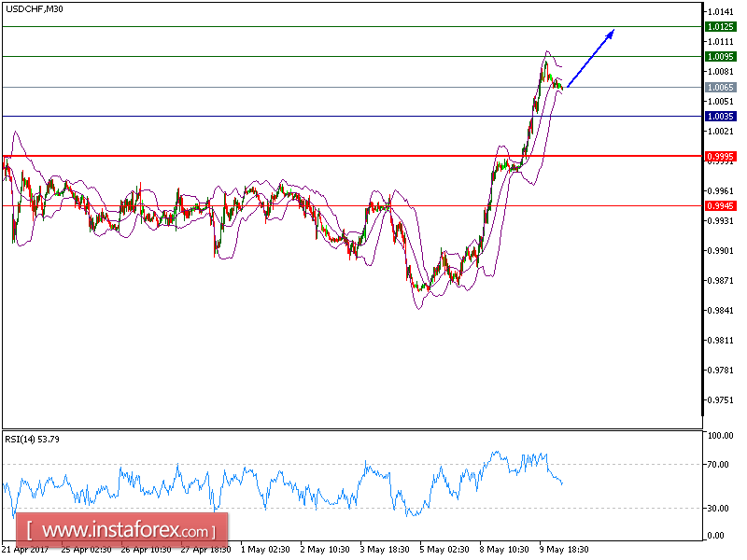Click the 1.0081 price axis value
The height and width of the screenshot is (560, 747).
pyautogui.click(x=720, y=72)
